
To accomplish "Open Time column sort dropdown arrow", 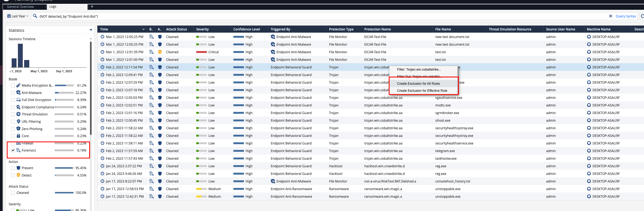I will pyautogui.click(x=143, y=29).
